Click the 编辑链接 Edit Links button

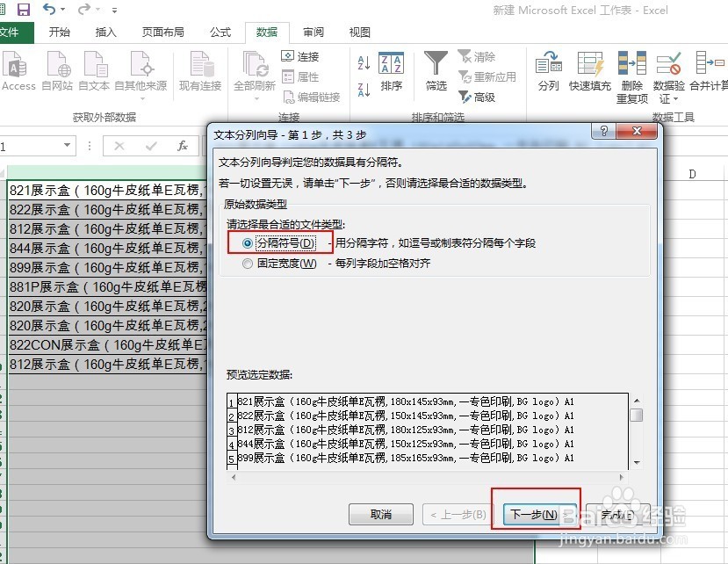pos(312,98)
